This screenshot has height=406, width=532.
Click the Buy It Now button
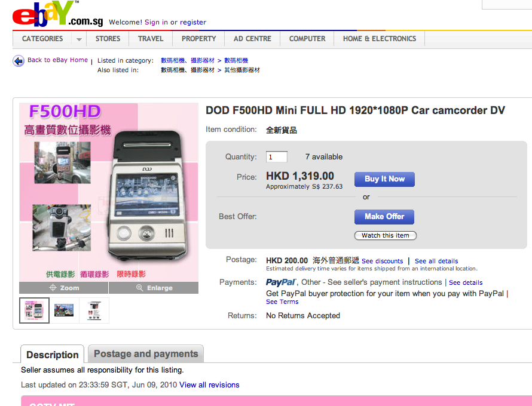tap(384, 179)
